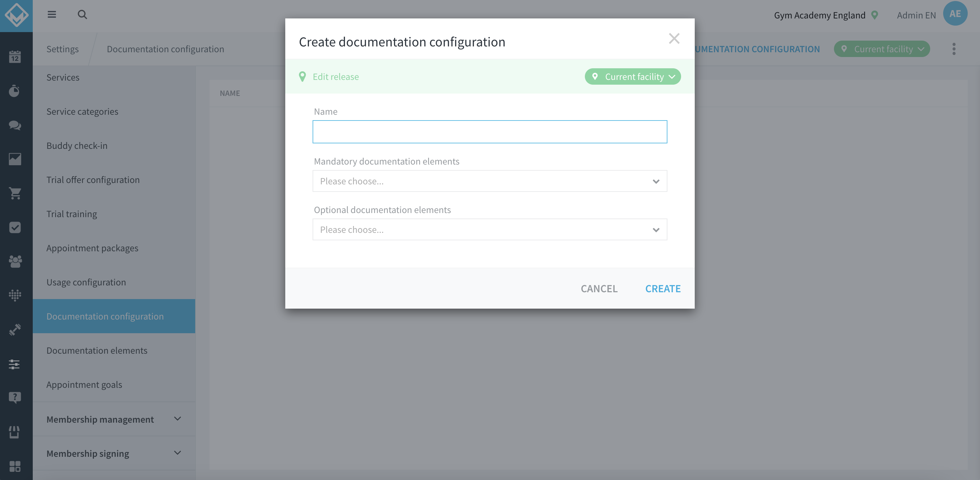Open the members group sidebar icon

click(x=15, y=261)
